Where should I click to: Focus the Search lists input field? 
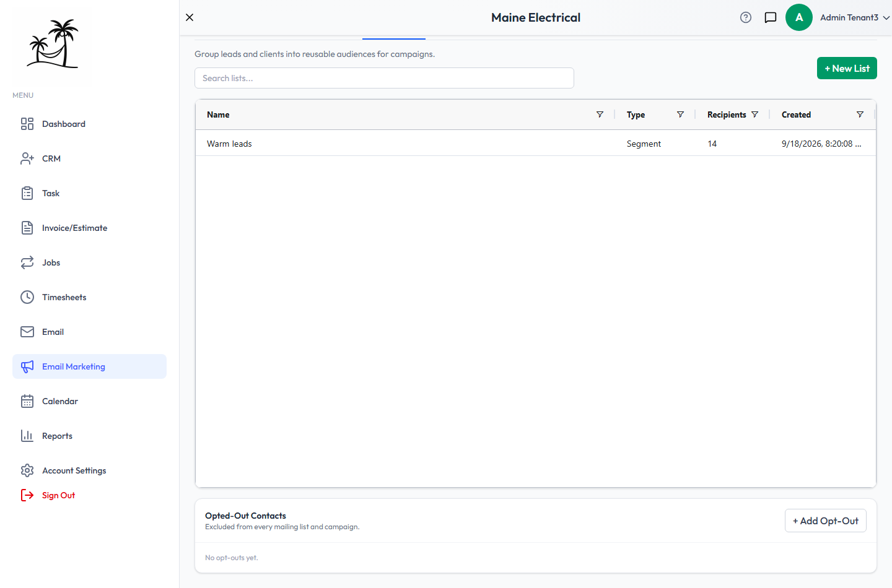[x=384, y=78]
